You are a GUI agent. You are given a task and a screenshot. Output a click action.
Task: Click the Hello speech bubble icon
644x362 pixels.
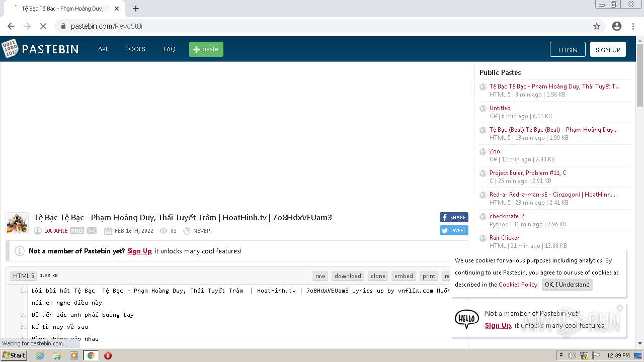coord(467,319)
